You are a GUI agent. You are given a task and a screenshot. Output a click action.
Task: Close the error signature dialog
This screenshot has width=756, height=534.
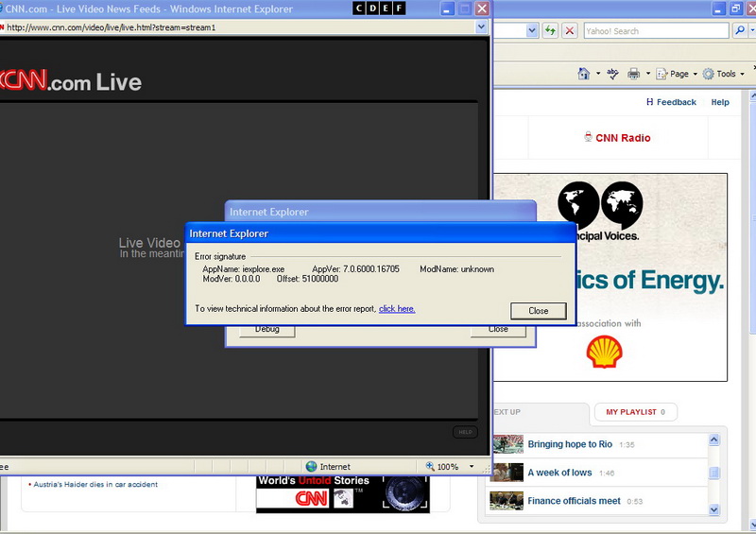pyautogui.click(x=538, y=311)
